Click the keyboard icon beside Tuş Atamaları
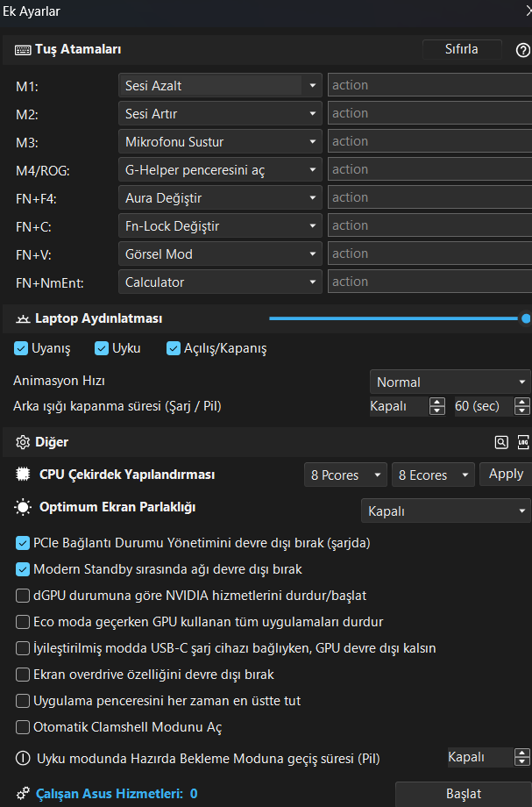The image size is (532, 807). click(x=23, y=50)
